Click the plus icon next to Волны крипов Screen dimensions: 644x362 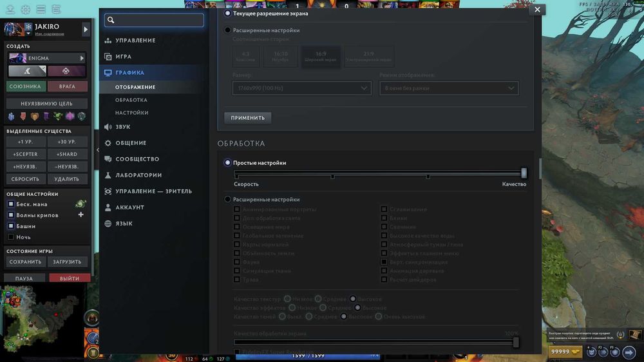pyautogui.click(x=81, y=214)
